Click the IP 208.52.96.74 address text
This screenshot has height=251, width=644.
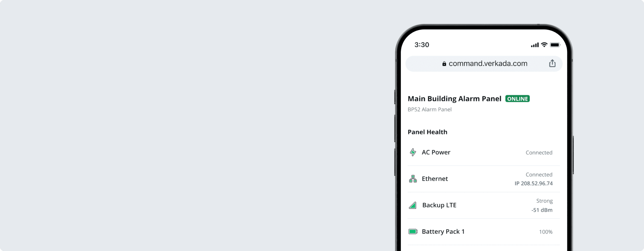click(x=534, y=183)
